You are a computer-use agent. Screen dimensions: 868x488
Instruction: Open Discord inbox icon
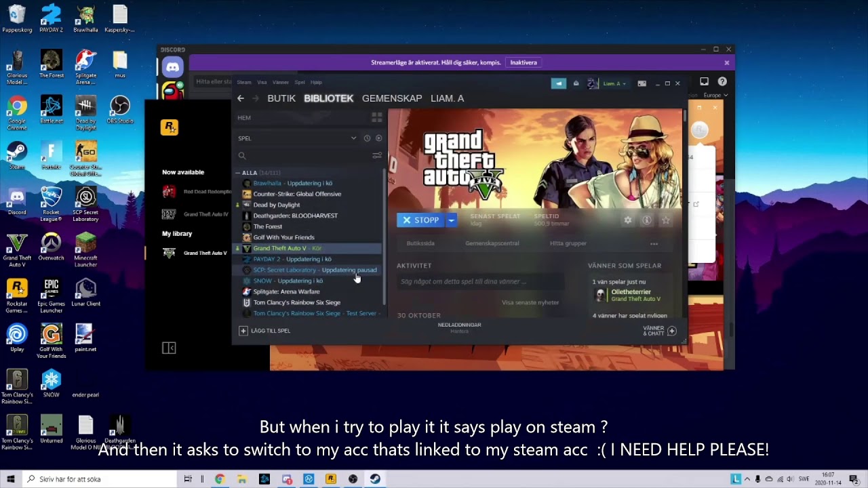704,82
